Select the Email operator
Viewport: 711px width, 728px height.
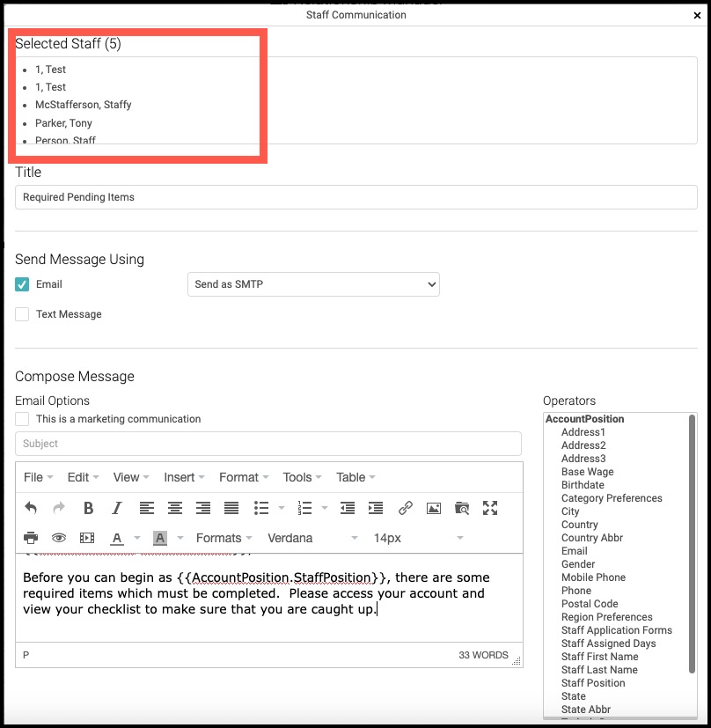(574, 551)
